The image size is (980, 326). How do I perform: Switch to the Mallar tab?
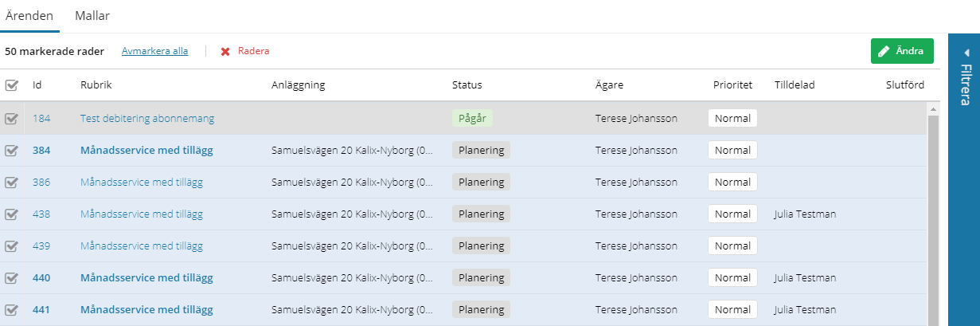92,15
